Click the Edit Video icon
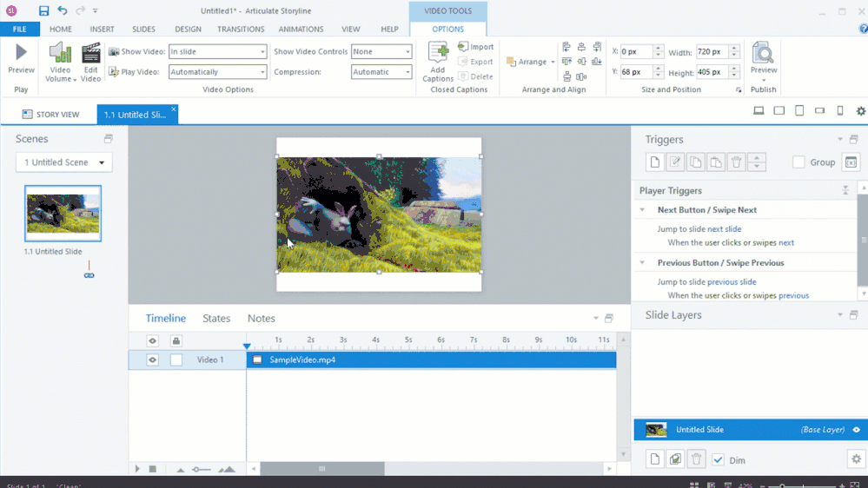The width and height of the screenshot is (868, 488). click(x=90, y=61)
